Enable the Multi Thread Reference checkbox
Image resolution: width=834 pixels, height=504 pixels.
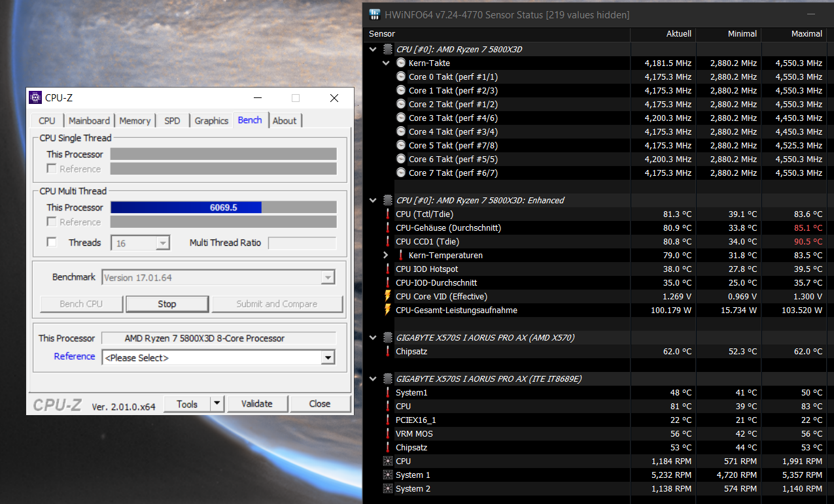[x=52, y=222]
